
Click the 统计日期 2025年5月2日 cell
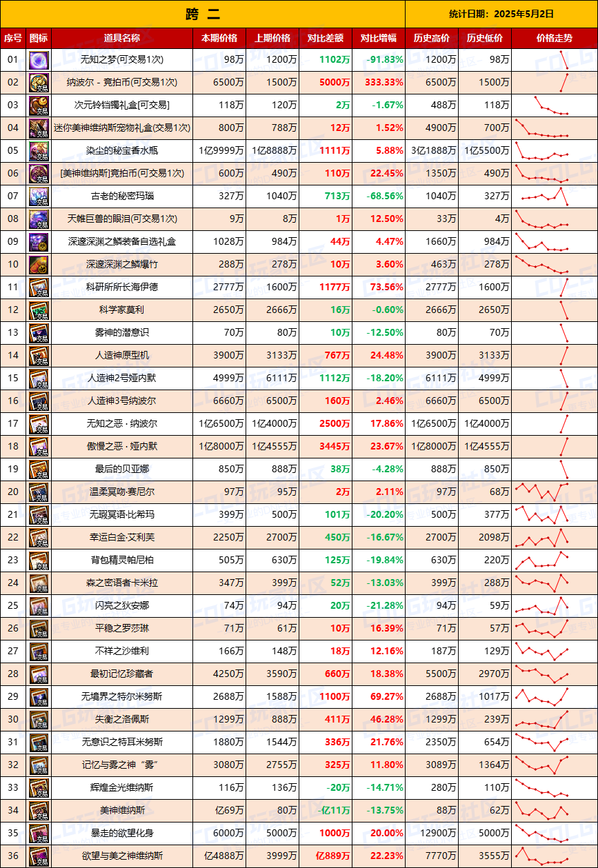[x=501, y=14]
